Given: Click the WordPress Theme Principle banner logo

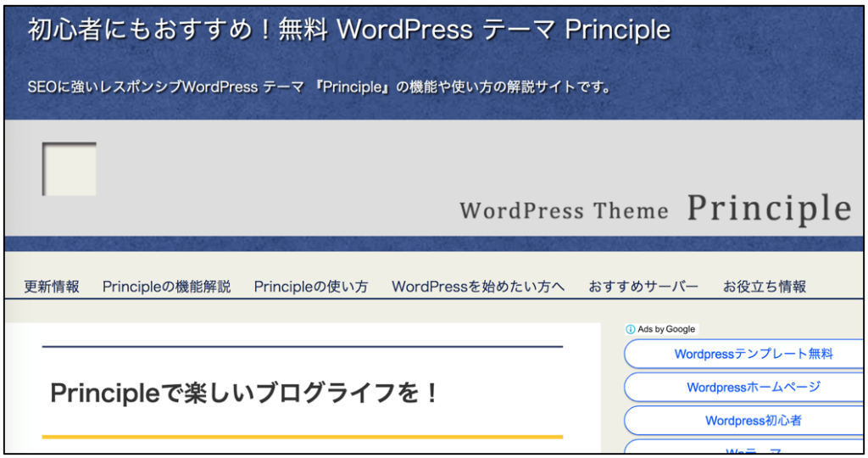Looking at the screenshot, I should click(x=655, y=209).
